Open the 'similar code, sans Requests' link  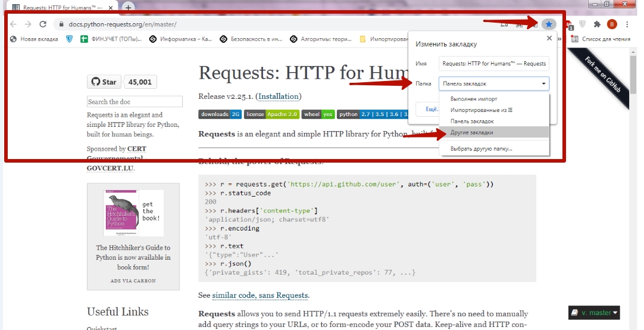[x=260, y=295]
